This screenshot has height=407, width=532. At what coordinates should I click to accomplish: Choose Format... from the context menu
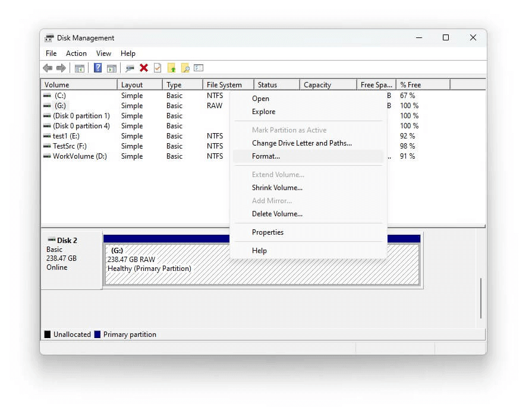coord(266,156)
